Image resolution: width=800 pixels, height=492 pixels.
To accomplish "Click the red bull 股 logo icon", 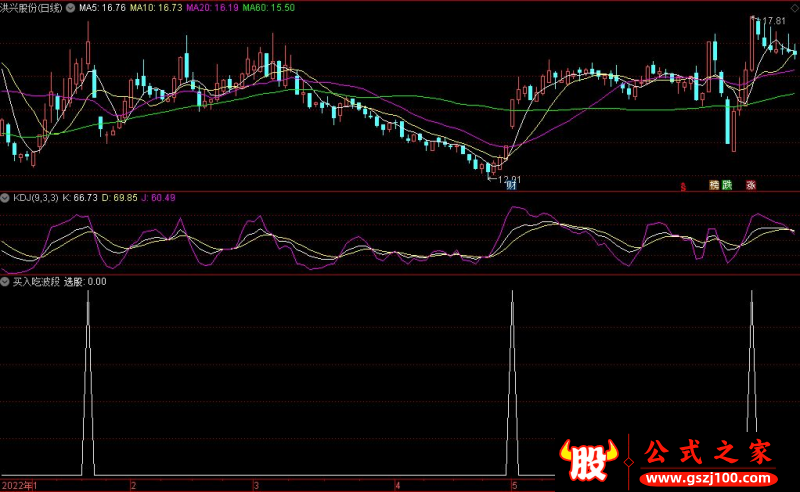I will click(589, 458).
